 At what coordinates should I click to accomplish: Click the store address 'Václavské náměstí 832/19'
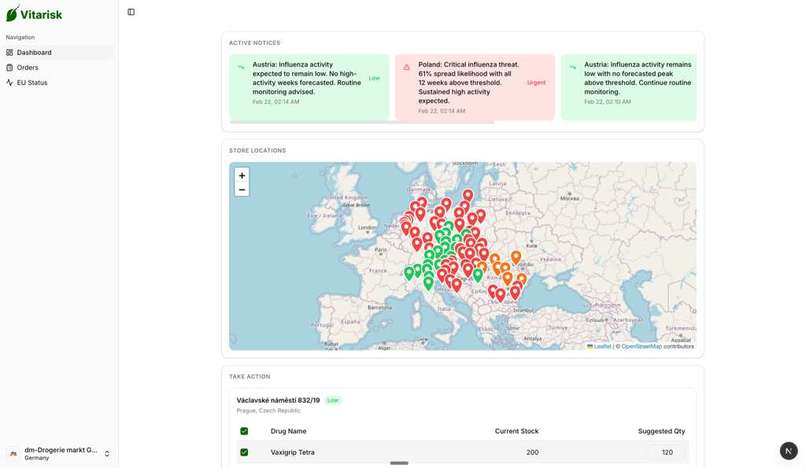point(278,400)
